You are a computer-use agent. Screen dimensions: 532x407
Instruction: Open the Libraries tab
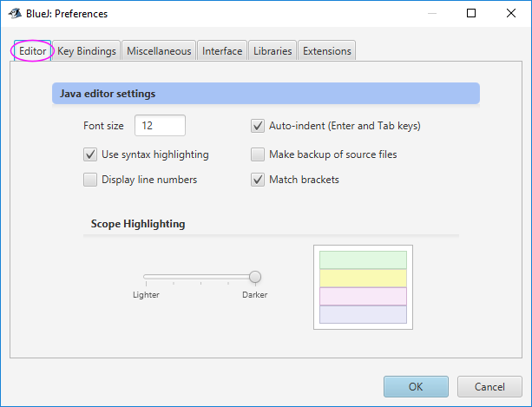coord(273,51)
